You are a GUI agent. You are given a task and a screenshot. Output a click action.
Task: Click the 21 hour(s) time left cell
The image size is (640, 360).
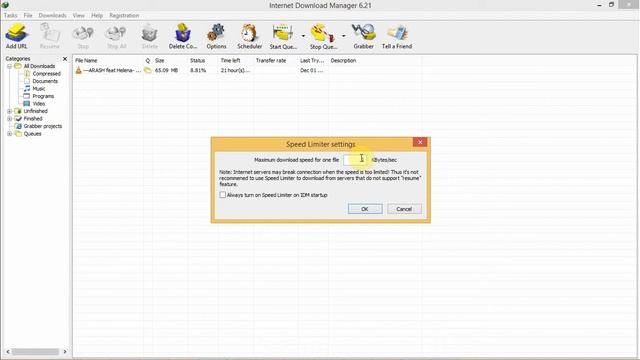click(x=235, y=71)
